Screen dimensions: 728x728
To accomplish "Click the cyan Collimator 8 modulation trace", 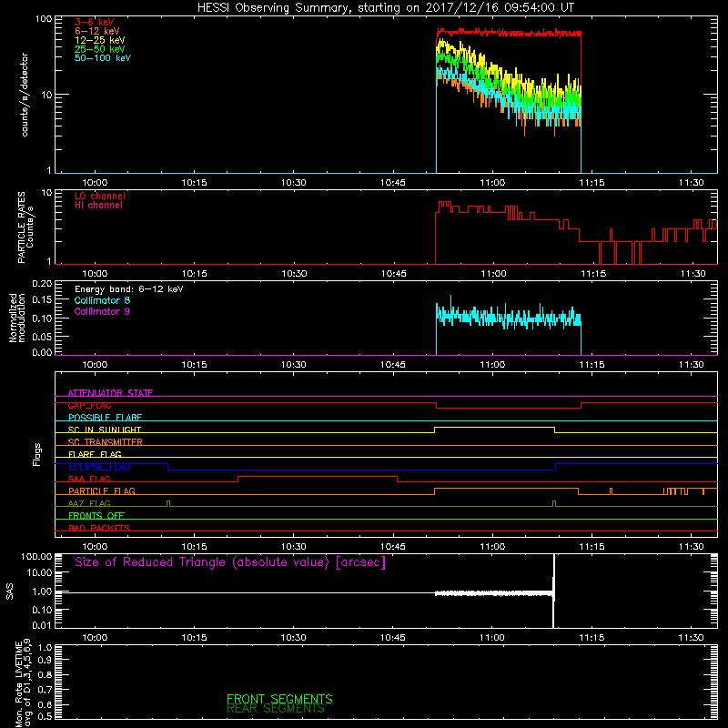I will pos(509,318).
